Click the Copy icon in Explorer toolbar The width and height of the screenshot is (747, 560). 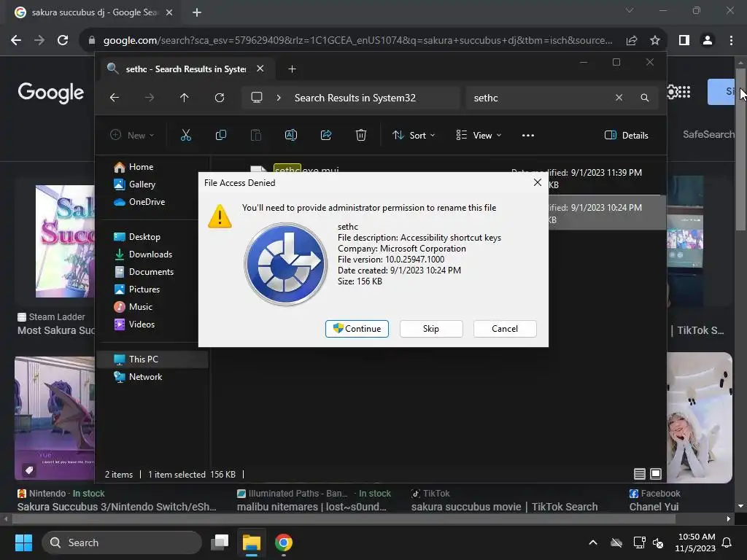point(220,135)
